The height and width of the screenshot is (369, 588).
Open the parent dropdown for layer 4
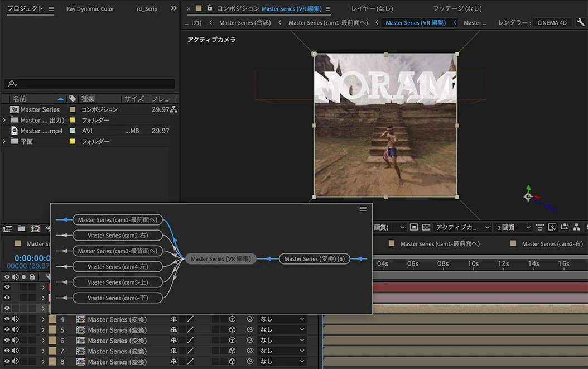(282, 319)
